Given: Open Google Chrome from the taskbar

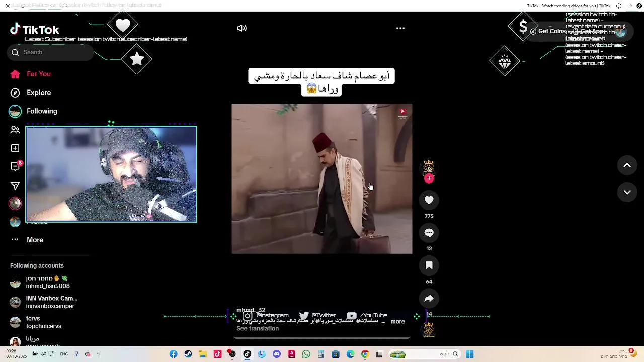Looking at the screenshot, I should (365, 354).
